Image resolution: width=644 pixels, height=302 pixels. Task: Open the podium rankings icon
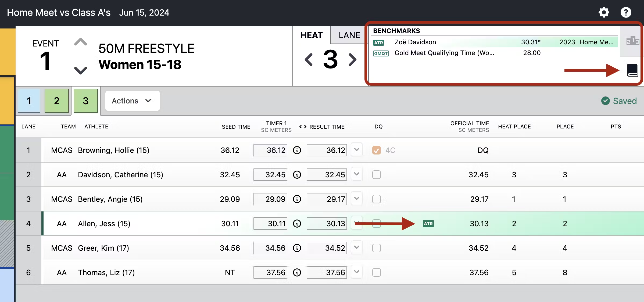click(632, 41)
